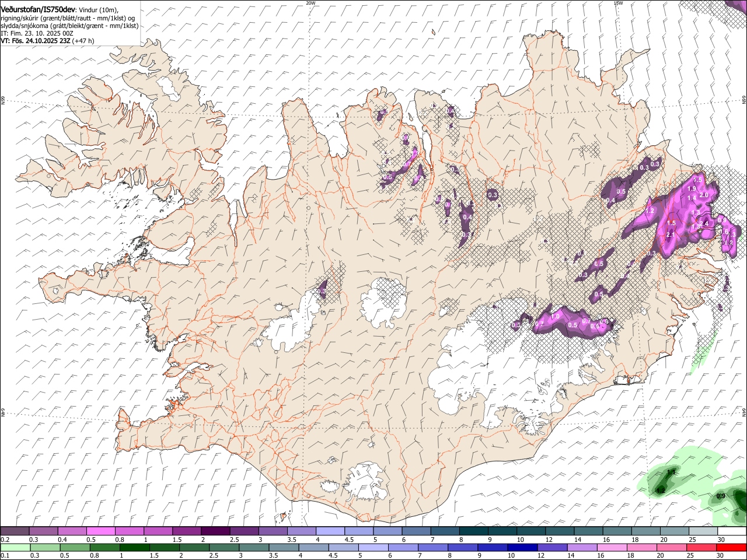Click the '1.9' snowfall value on the map
The image size is (747, 560).
tap(692, 188)
